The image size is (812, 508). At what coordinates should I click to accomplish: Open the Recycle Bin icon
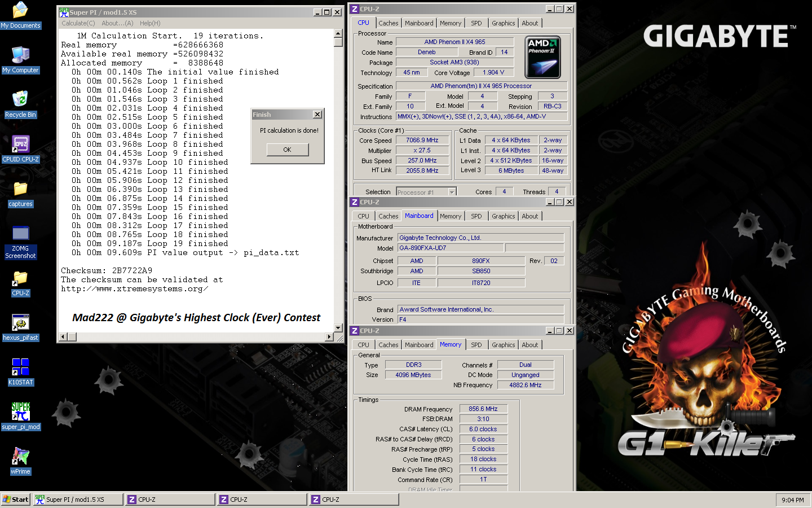tap(20, 104)
